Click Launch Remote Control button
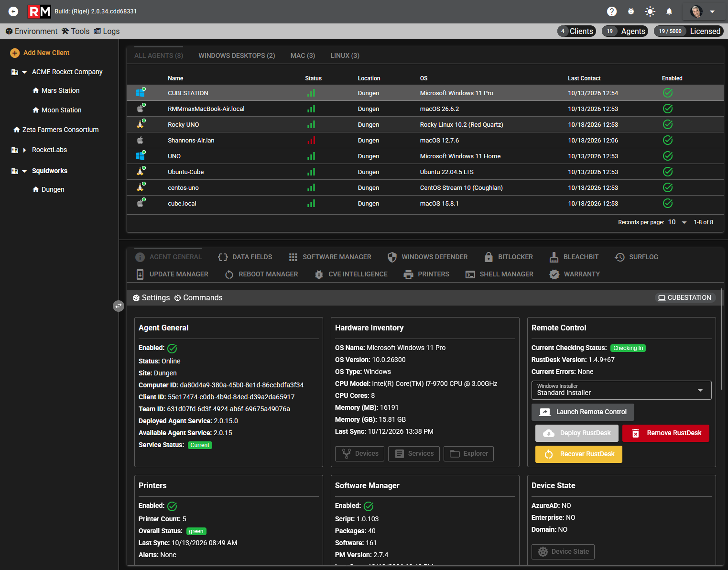Image resolution: width=728 pixels, height=570 pixels. coord(583,412)
